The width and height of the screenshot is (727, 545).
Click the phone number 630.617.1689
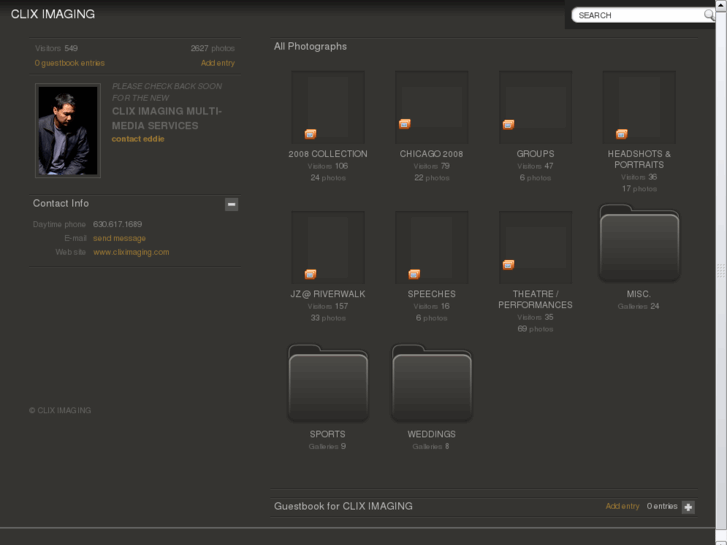pyautogui.click(x=117, y=224)
